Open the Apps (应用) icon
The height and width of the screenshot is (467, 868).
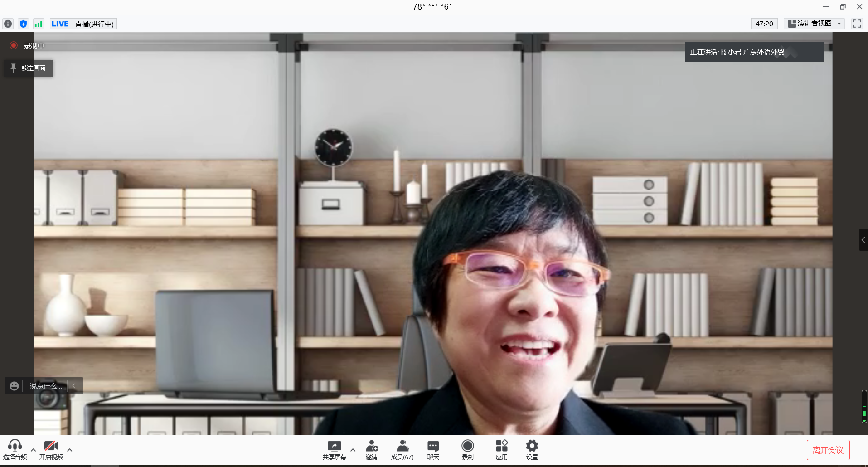point(501,449)
